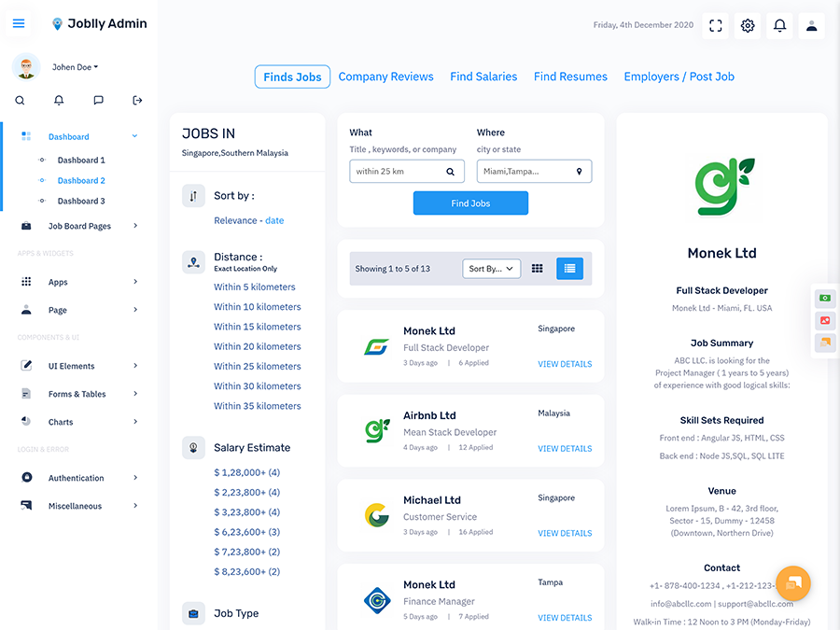
Task: Click the Distance location icon
Action: coord(193,262)
